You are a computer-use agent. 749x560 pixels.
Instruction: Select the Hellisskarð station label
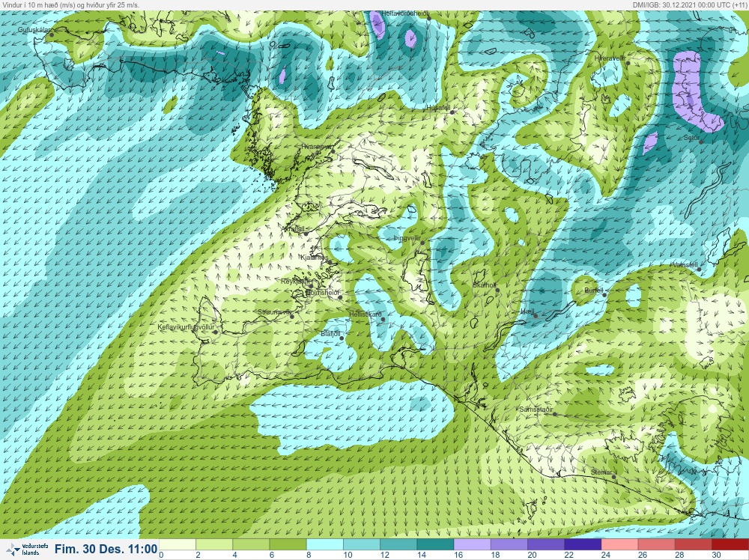[366, 314]
